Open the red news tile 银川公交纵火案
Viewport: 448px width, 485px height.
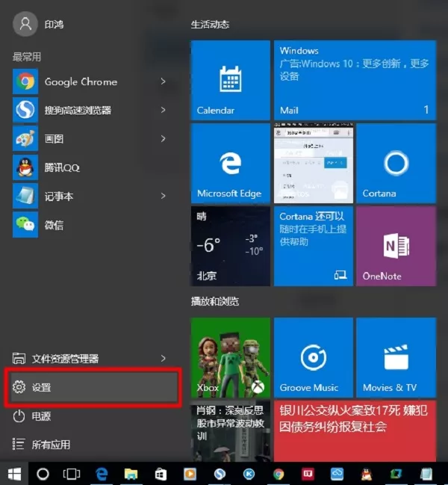click(355, 431)
